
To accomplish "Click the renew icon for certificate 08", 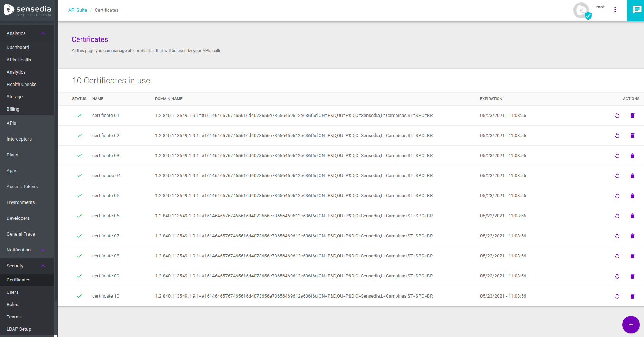I will coord(617,256).
